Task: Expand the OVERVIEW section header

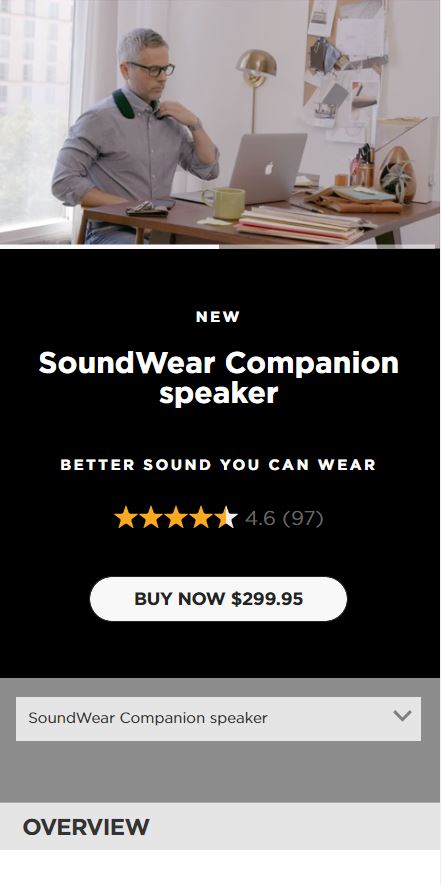Action: (220, 826)
